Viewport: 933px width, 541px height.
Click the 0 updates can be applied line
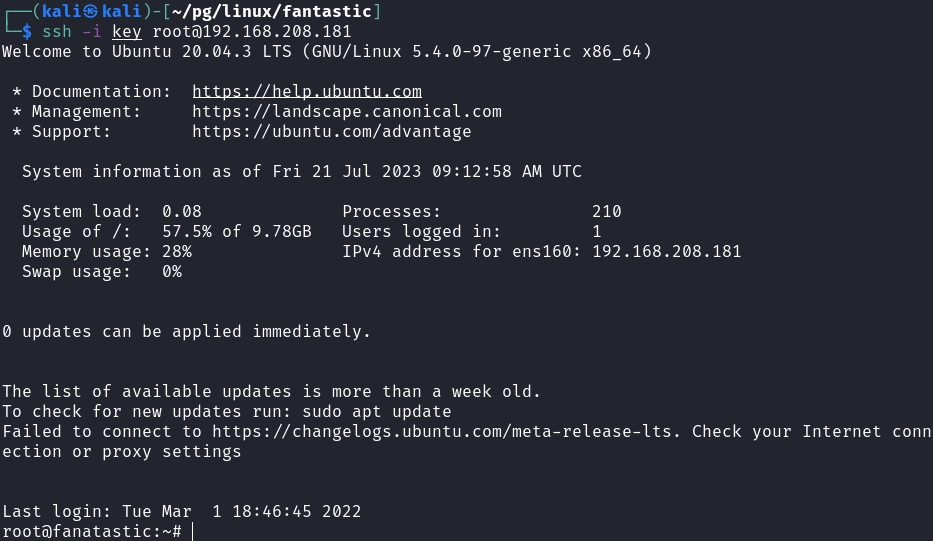pos(186,331)
